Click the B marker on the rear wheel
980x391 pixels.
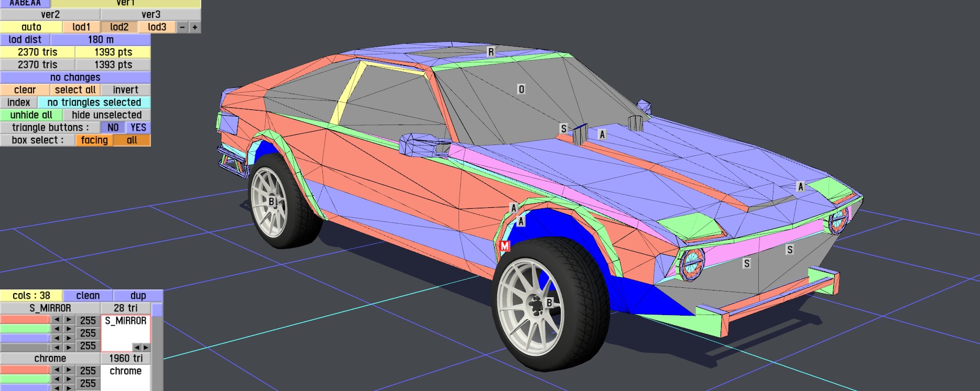(271, 202)
